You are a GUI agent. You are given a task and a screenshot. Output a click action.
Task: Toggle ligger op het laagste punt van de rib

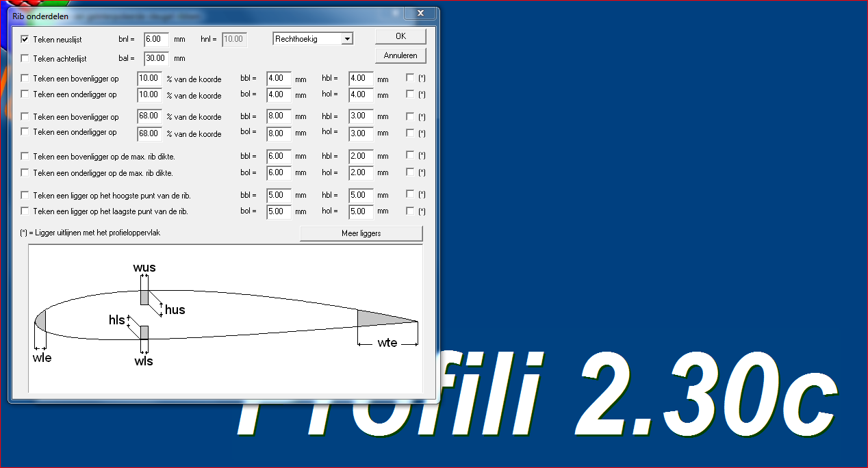pyautogui.click(x=25, y=211)
